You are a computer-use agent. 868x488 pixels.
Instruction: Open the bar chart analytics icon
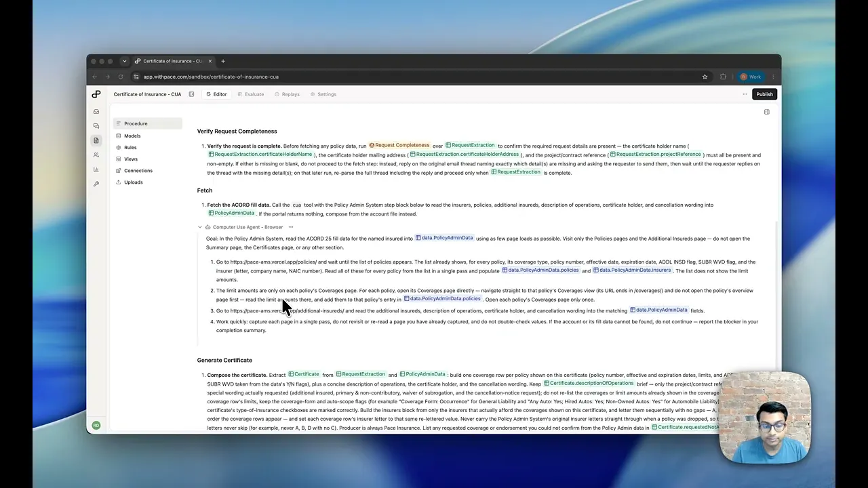click(96, 169)
